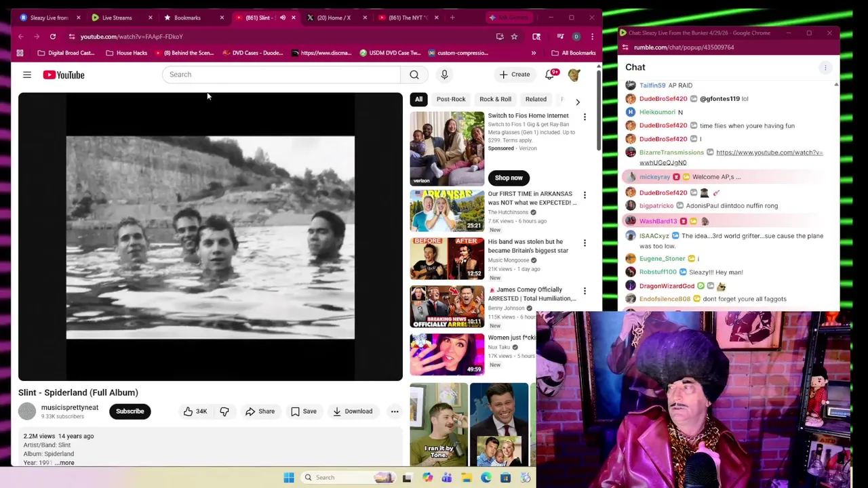This screenshot has height=488, width=868.
Task: Dislike the Slint Spiderland video
Action: click(224, 411)
